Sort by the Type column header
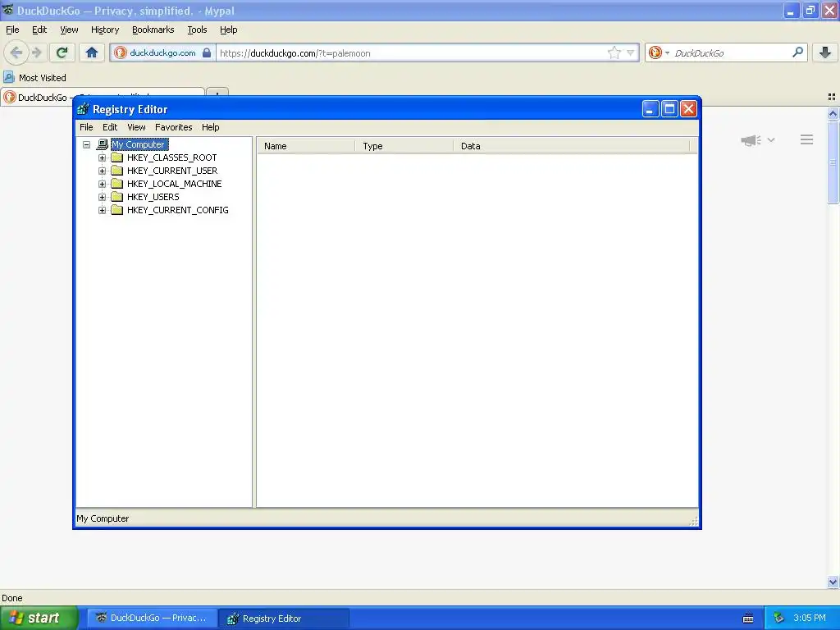 [x=404, y=146]
